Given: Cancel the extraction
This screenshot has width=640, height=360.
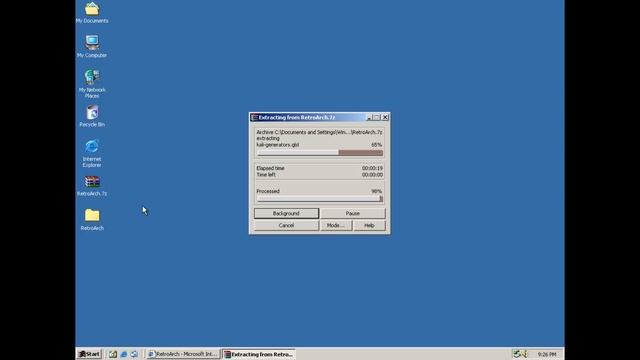Looking at the screenshot, I should coord(286,225).
